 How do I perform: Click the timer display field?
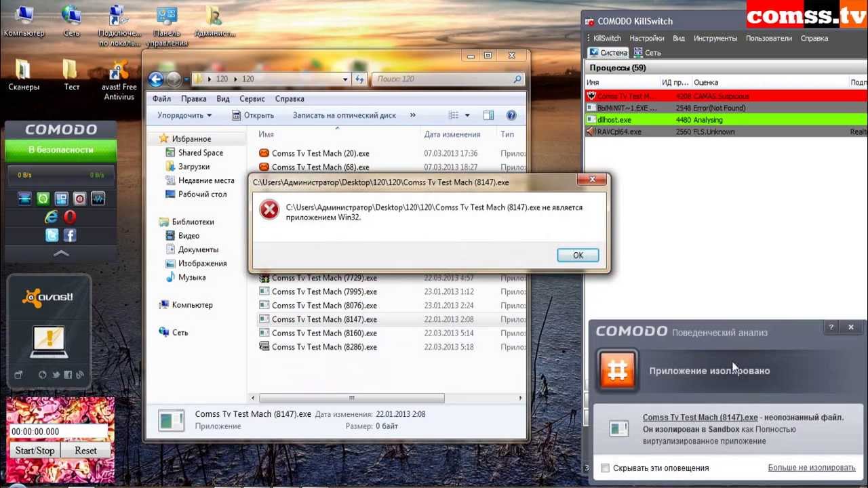pyautogui.click(x=60, y=432)
